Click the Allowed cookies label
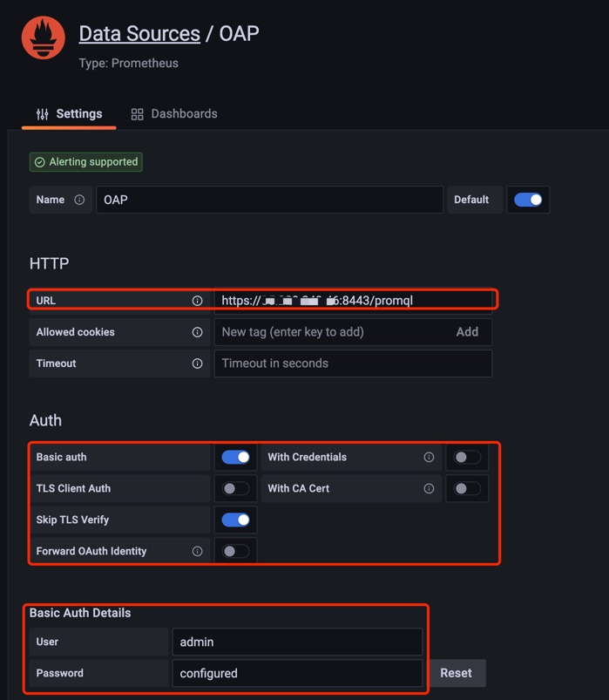 click(76, 332)
